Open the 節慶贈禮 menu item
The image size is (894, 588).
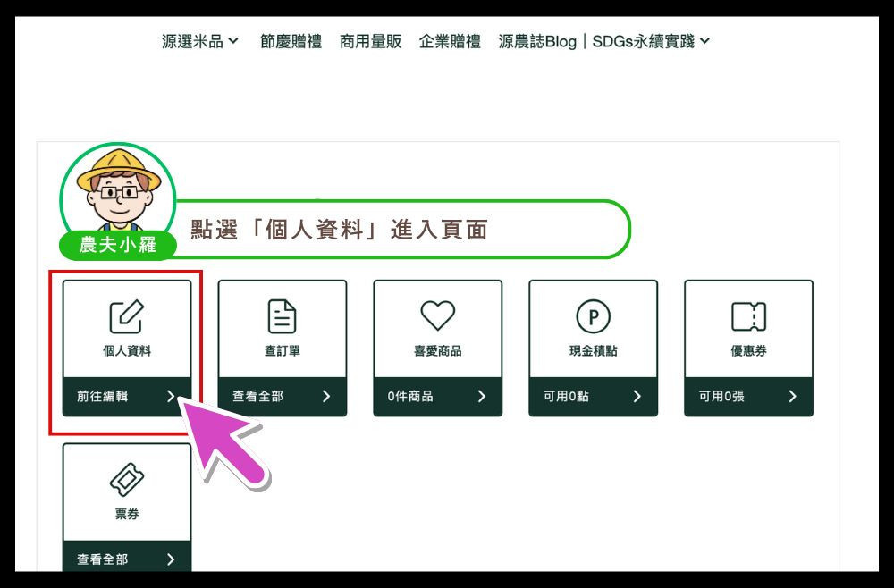tap(291, 41)
